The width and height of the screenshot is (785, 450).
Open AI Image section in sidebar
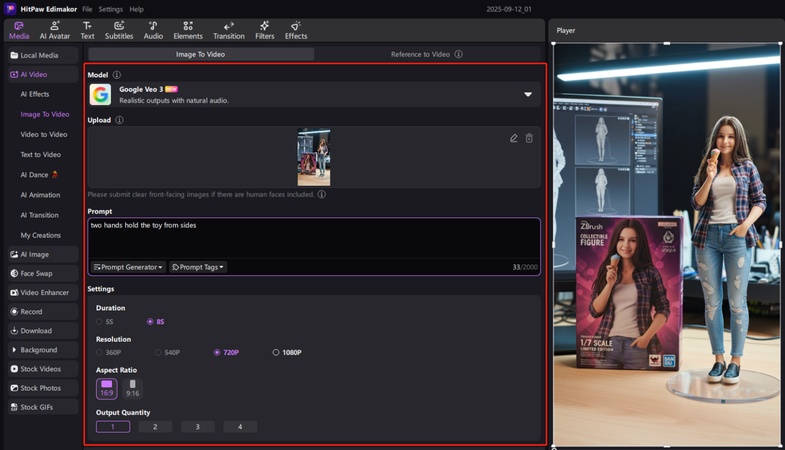(43, 254)
